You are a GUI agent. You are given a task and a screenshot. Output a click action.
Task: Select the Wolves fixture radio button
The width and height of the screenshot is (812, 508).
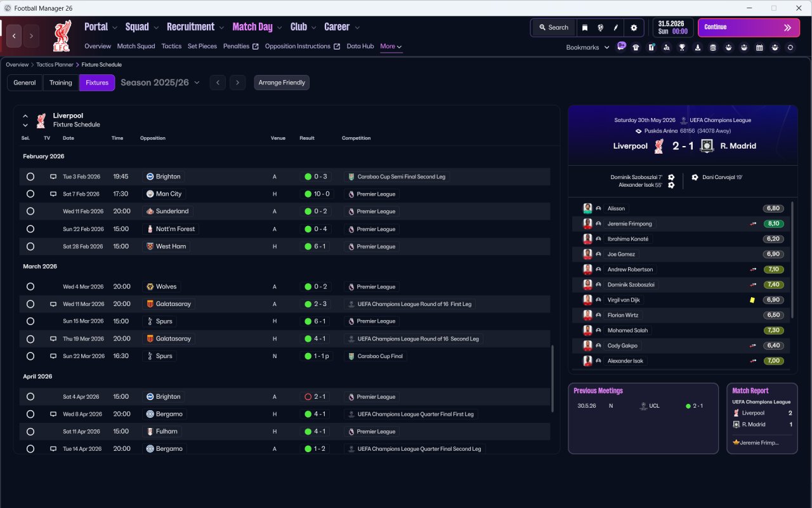click(30, 286)
